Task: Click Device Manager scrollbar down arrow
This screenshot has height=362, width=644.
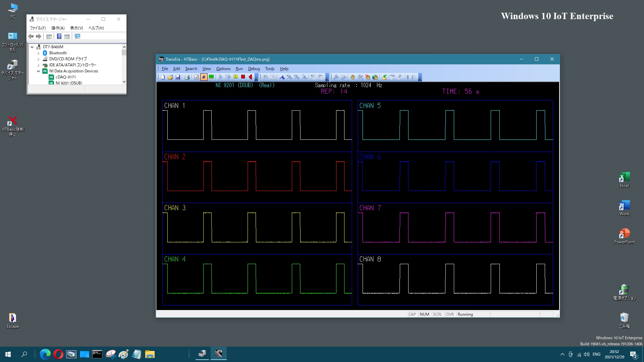Action: tap(124, 82)
